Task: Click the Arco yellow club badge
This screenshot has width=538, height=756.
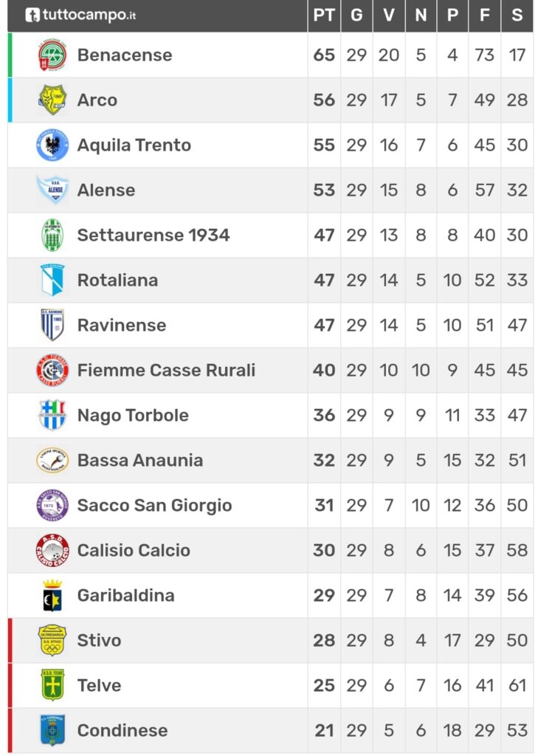Action: [52, 100]
